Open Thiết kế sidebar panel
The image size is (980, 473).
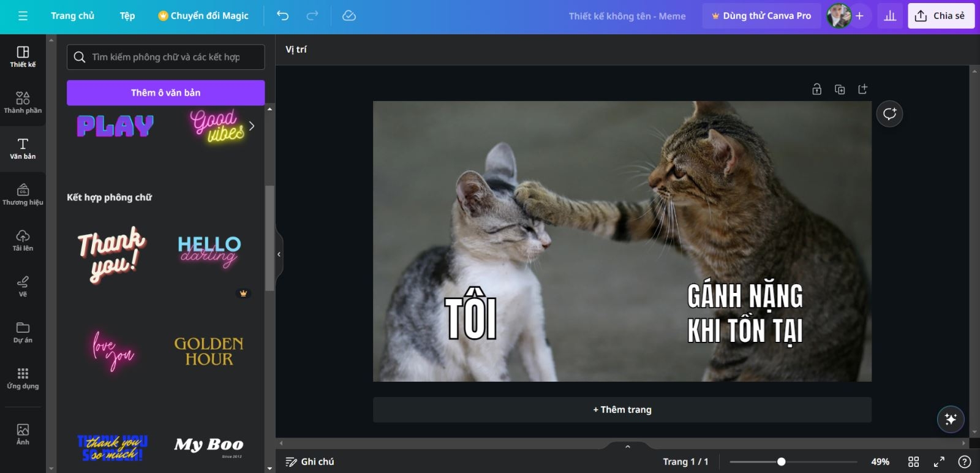pyautogui.click(x=23, y=56)
